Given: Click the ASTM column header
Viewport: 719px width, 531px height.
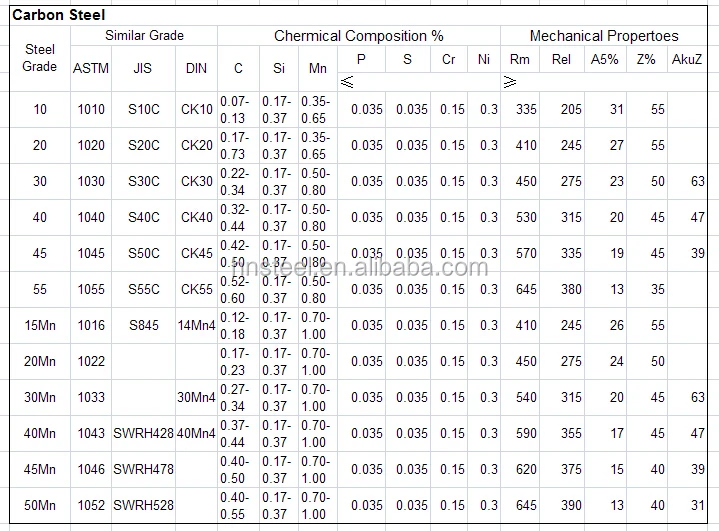Looking at the screenshot, I should [x=91, y=68].
